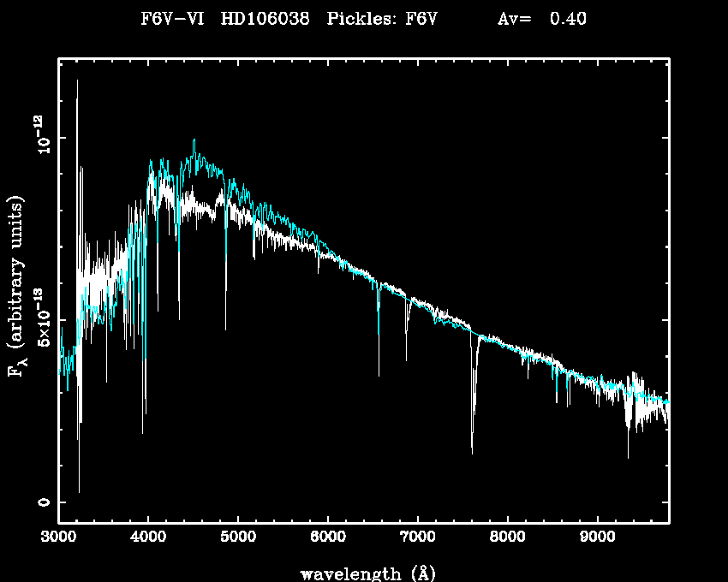Click the Av= 0.40 extinction value
728x582 pixels.
coord(542,19)
